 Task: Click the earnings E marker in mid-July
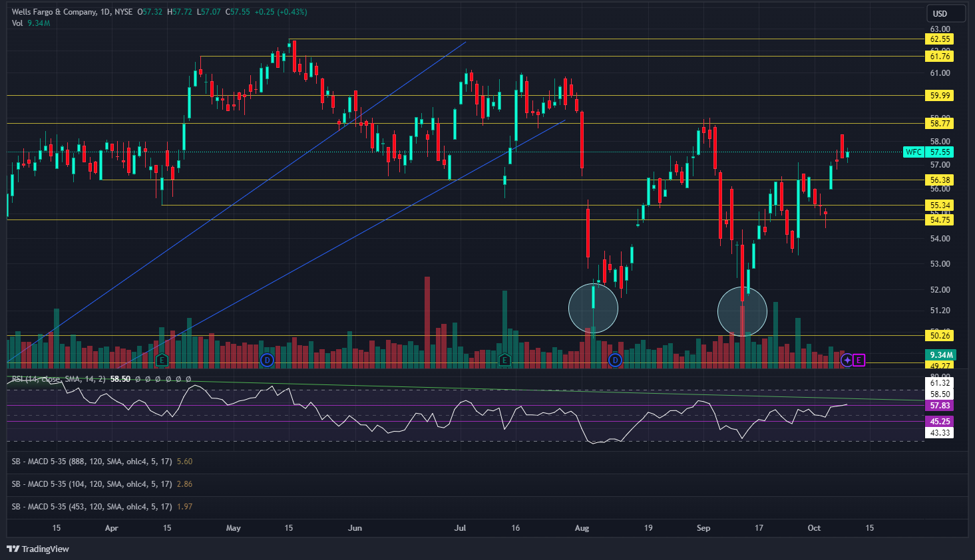(x=504, y=360)
